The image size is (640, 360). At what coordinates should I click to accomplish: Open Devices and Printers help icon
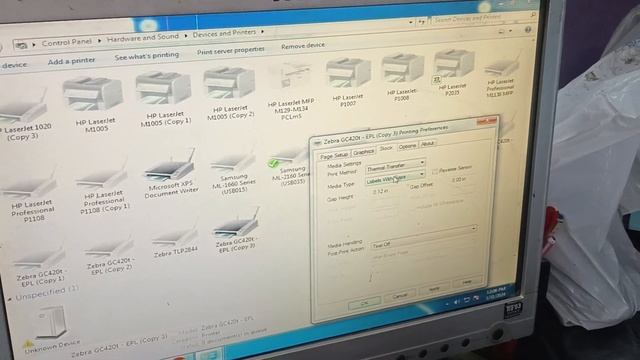[528, 30]
